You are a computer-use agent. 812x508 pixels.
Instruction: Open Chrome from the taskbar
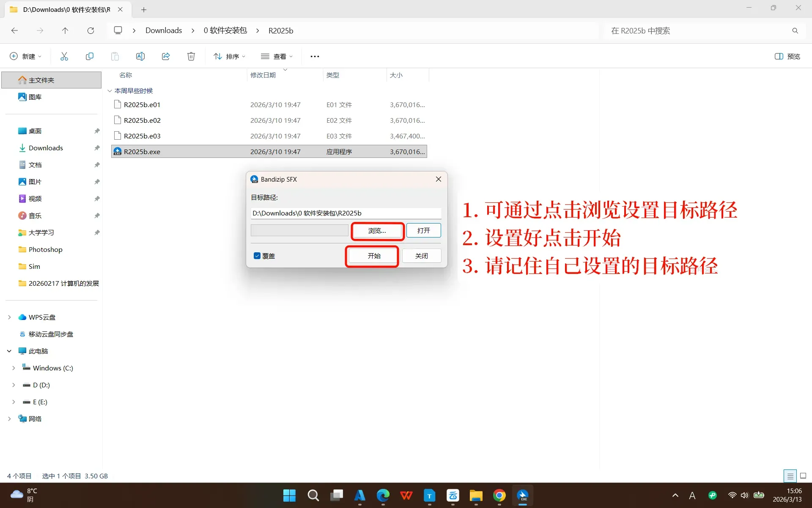tap(499, 495)
